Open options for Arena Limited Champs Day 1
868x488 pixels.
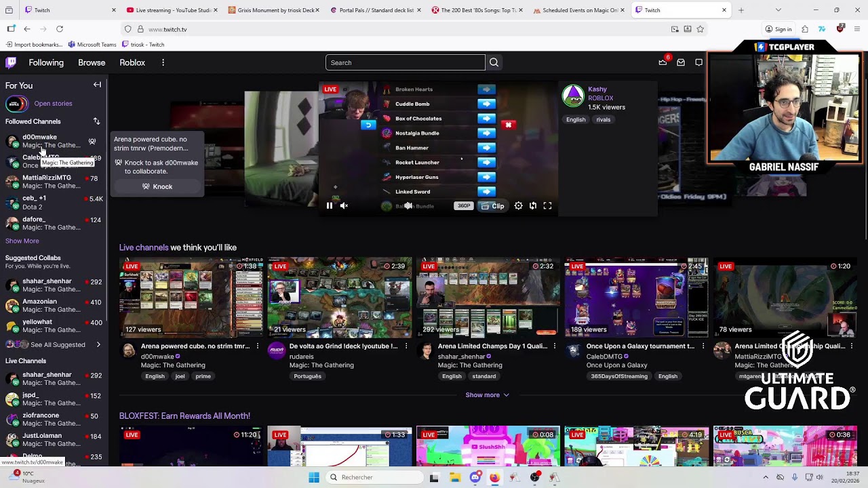pos(555,346)
